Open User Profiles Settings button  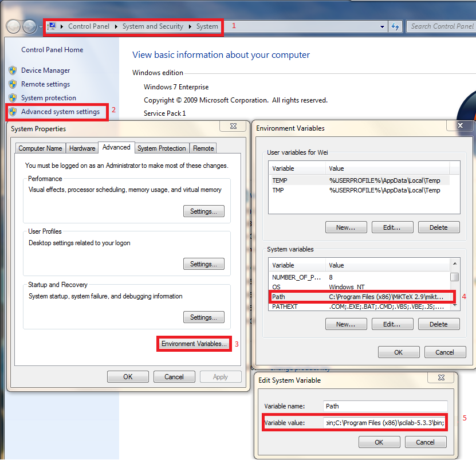tap(204, 264)
